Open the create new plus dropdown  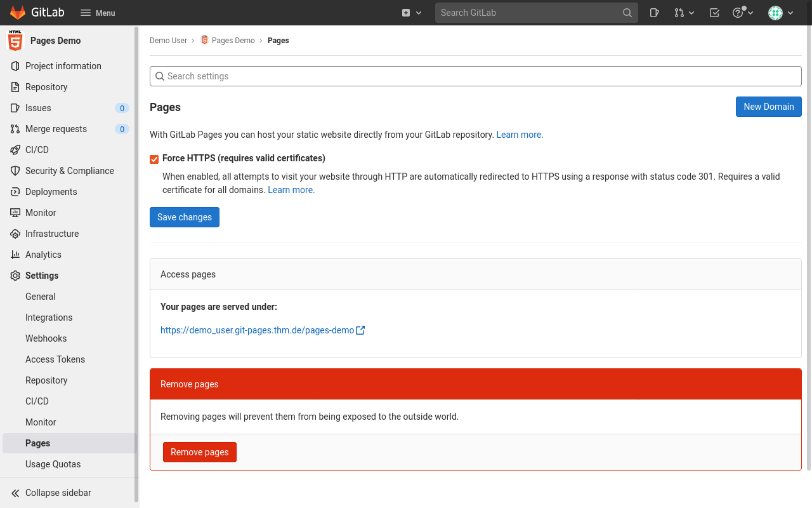tap(412, 13)
